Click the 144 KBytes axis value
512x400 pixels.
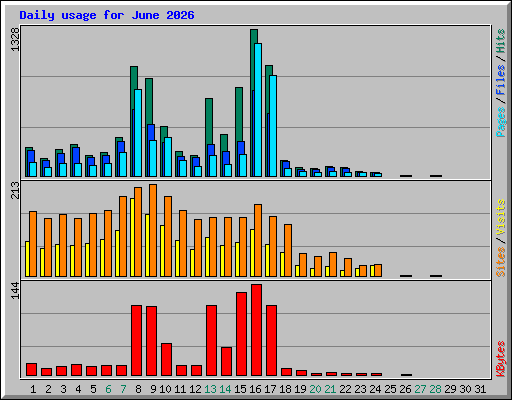pos(15,291)
